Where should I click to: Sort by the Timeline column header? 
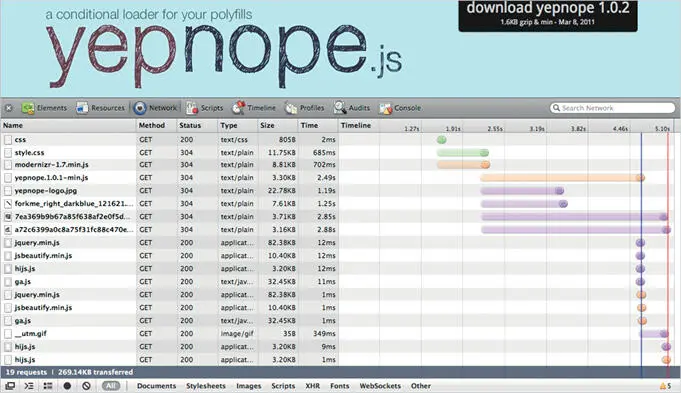356,125
